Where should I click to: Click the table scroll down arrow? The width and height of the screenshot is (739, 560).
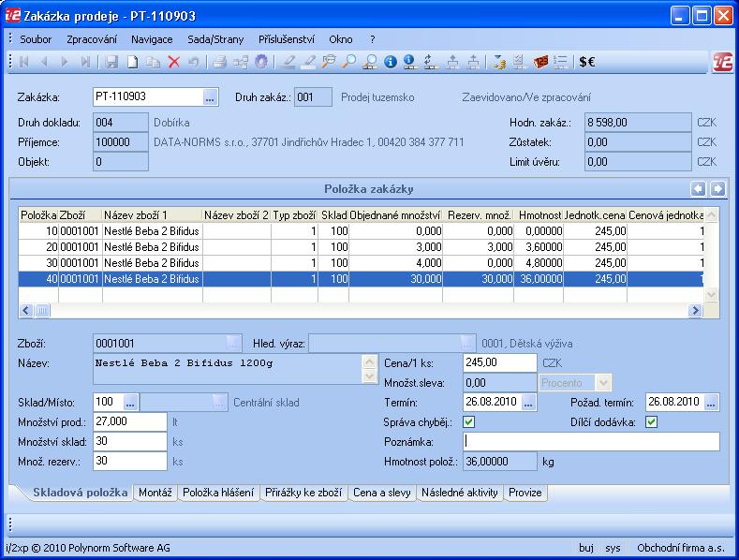(711, 295)
